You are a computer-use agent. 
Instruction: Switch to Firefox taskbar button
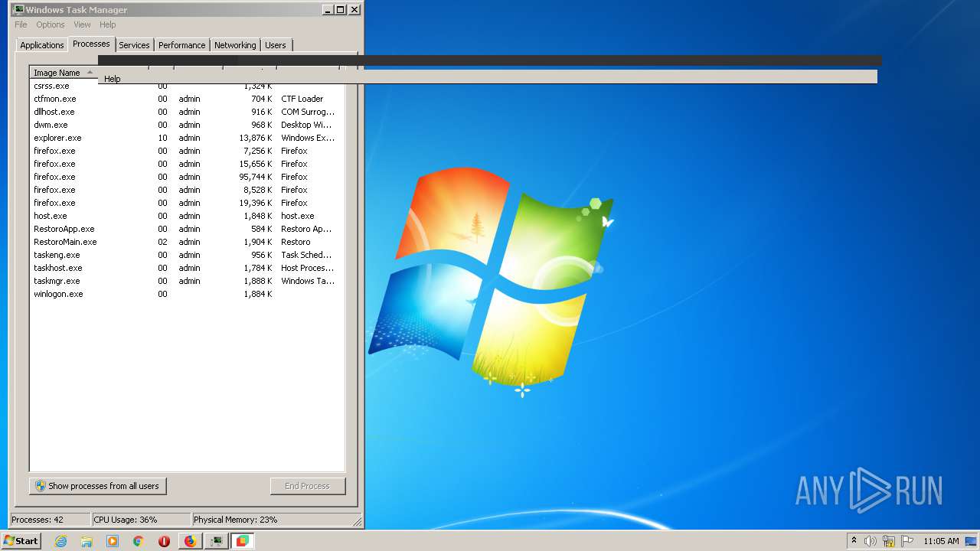(190, 541)
